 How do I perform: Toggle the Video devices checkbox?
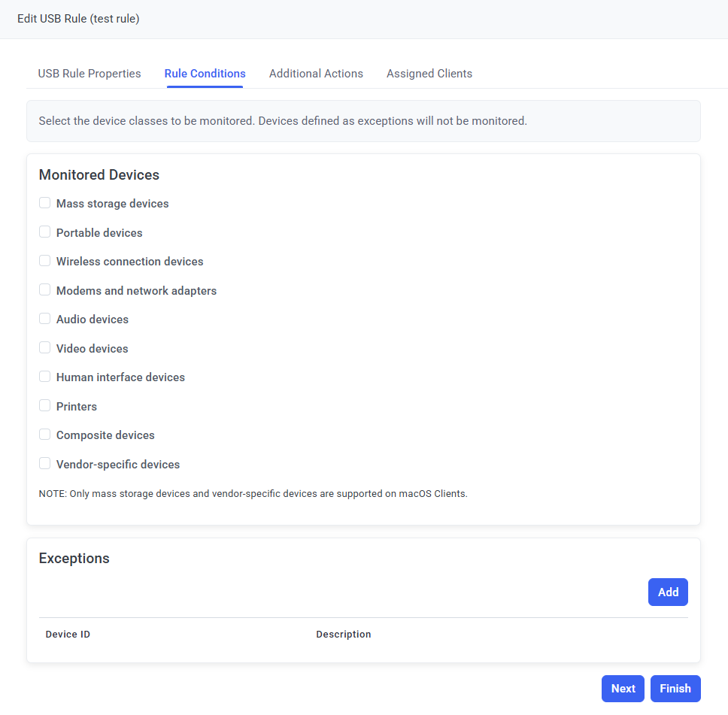[45, 348]
